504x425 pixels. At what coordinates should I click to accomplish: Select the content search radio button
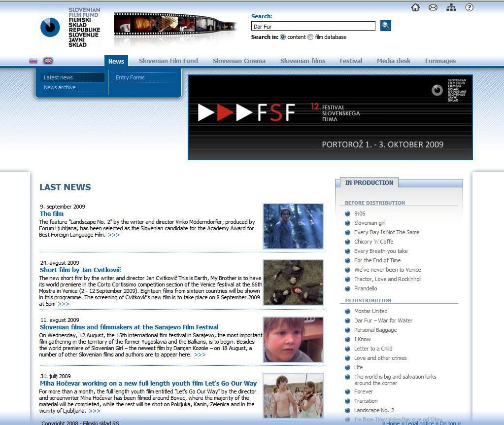click(283, 37)
